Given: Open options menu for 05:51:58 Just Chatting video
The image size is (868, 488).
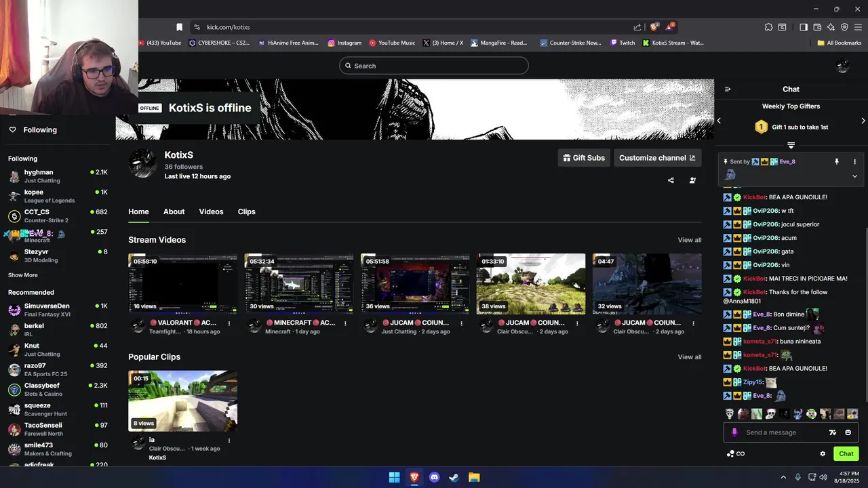Looking at the screenshot, I should (x=461, y=323).
